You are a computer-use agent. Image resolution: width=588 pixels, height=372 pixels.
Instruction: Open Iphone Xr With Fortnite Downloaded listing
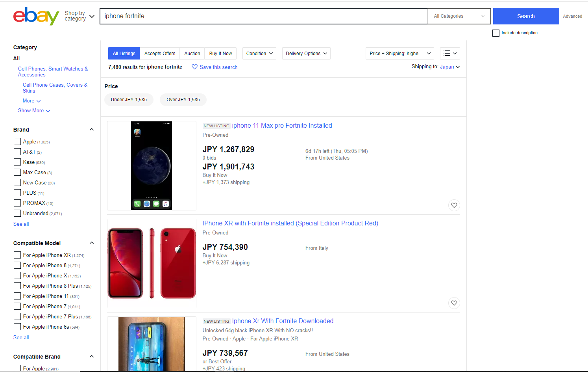[283, 321]
